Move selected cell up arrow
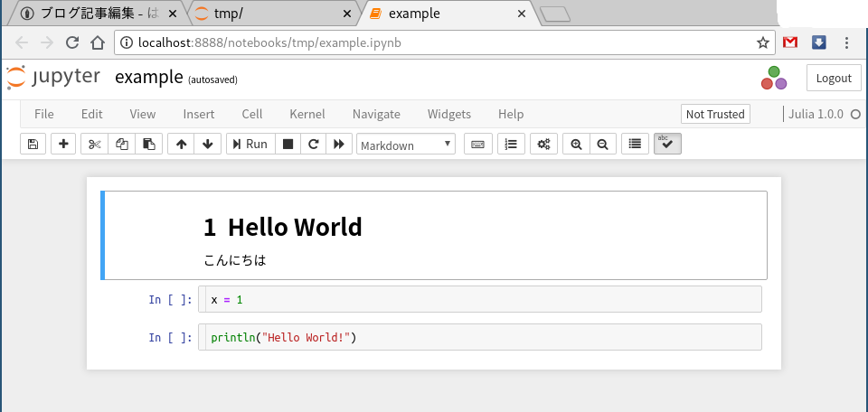This screenshot has width=868, height=412. [181, 144]
